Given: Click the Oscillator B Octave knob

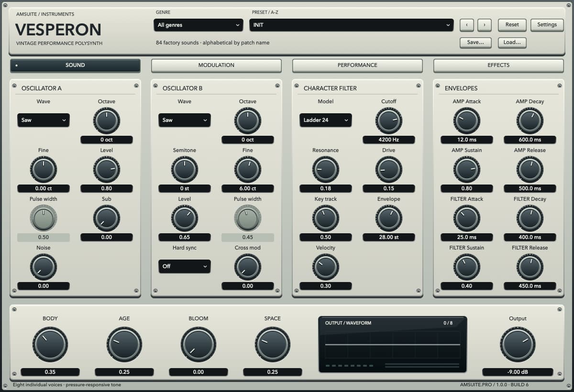Looking at the screenshot, I should pos(248,120).
